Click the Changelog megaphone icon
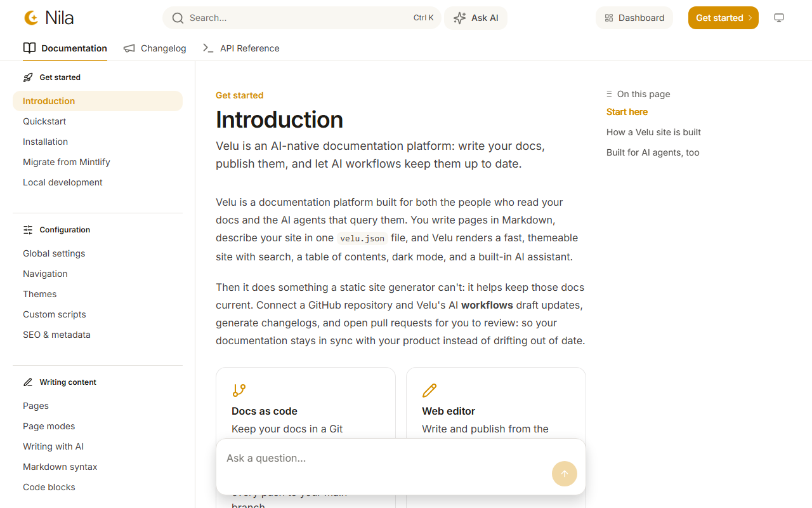This screenshot has width=812, height=508. click(129, 48)
